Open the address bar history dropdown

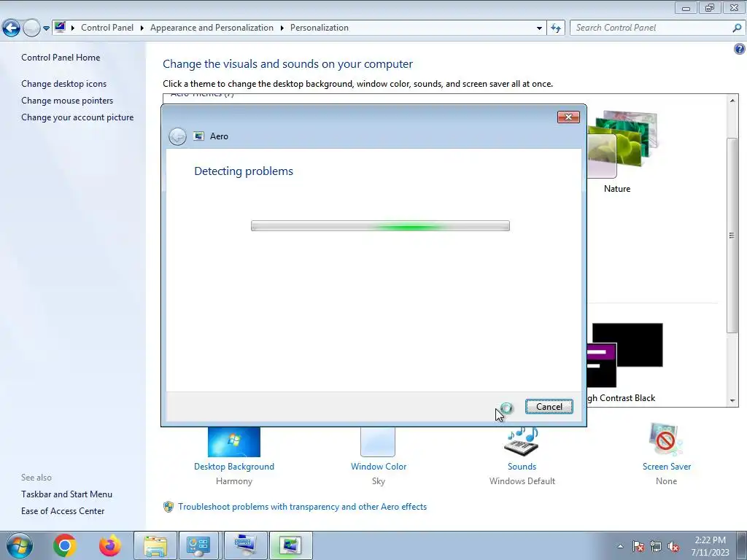pos(539,28)
